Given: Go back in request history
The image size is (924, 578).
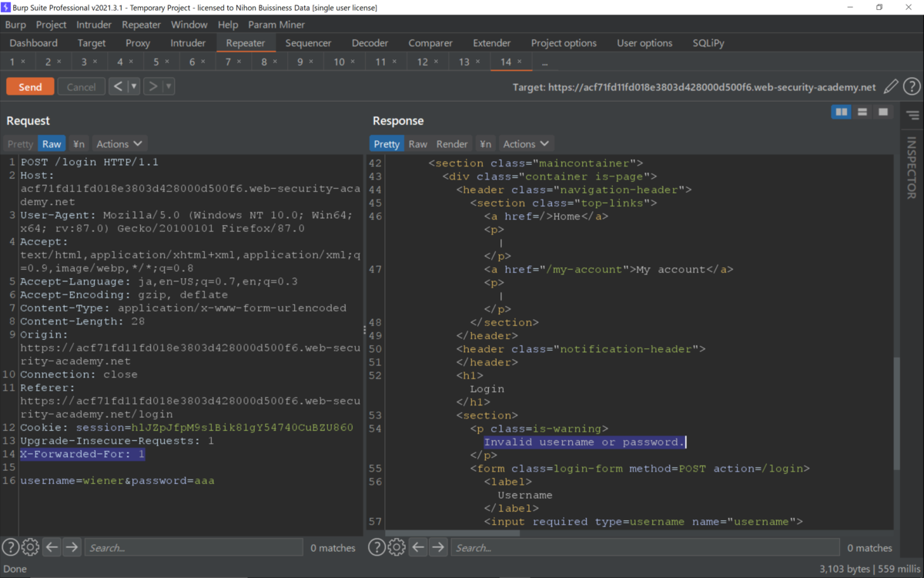Looking at the screenshot, I should pyautogui.click(x=118, y=87).
